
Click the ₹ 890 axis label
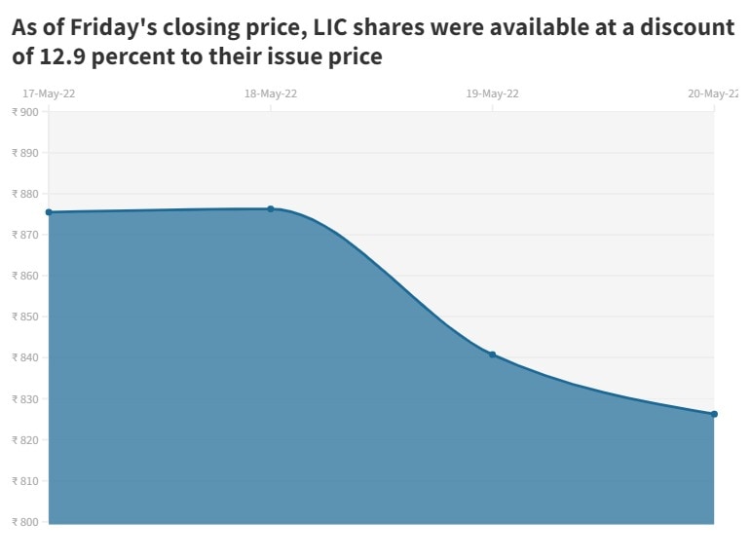coord(24,153)
